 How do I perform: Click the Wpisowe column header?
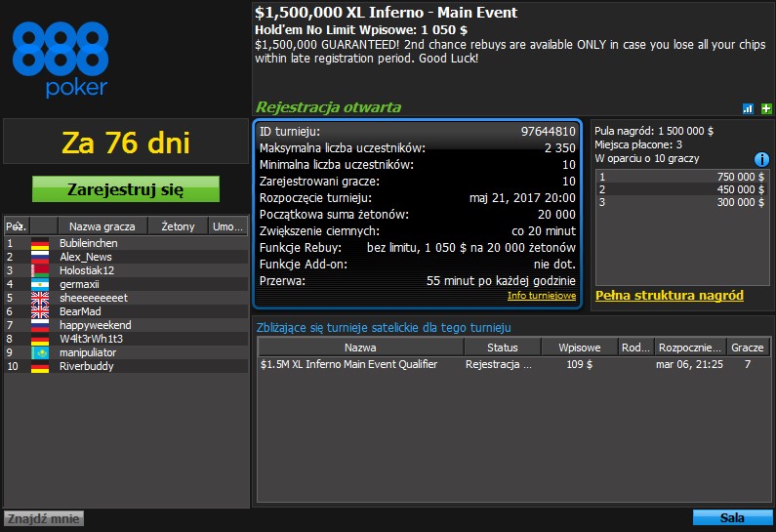click(x=582, y=348)
